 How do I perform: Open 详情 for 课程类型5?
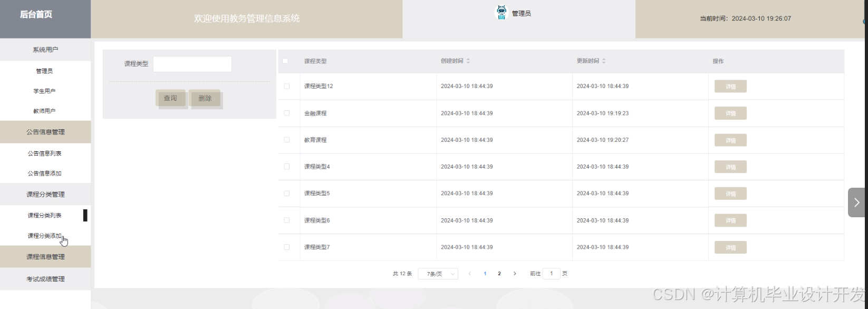[730, 194]
